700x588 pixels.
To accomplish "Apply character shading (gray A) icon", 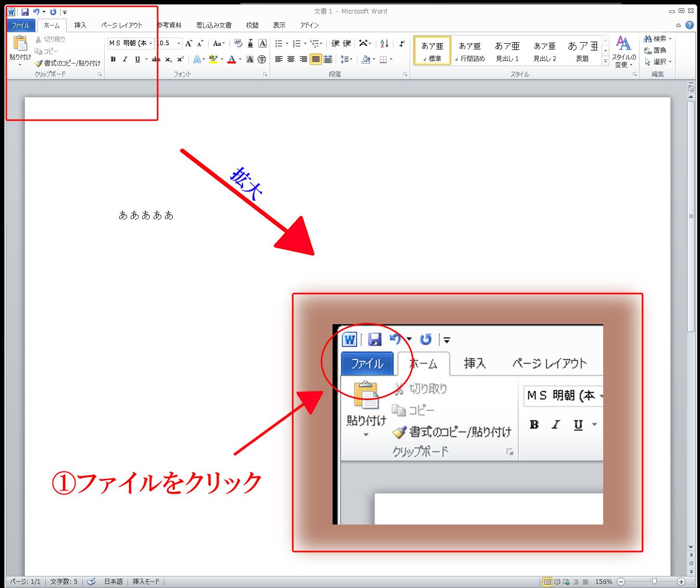I will coord(250,59).
